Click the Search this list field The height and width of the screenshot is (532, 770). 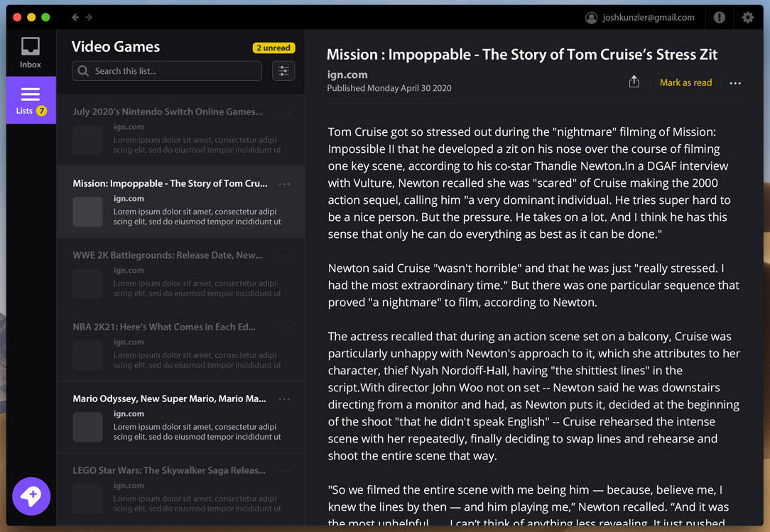(x=167, y=71)
